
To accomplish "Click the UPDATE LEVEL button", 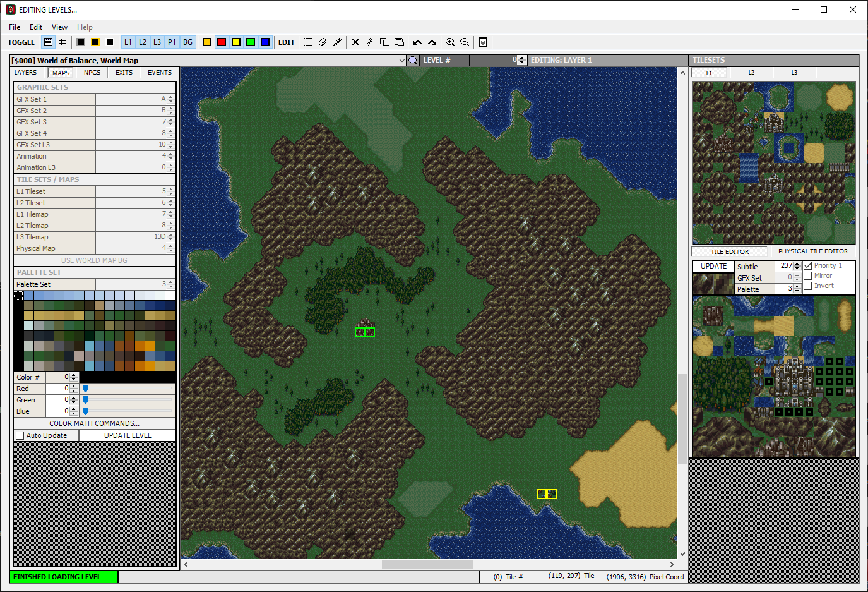I will (128, 435).
